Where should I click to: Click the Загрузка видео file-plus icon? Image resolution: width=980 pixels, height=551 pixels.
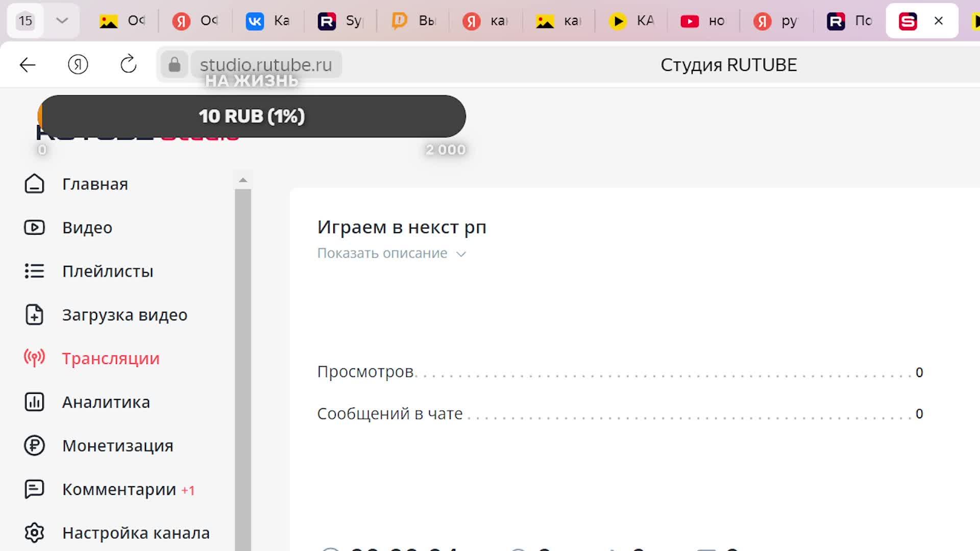coord(34,315)
